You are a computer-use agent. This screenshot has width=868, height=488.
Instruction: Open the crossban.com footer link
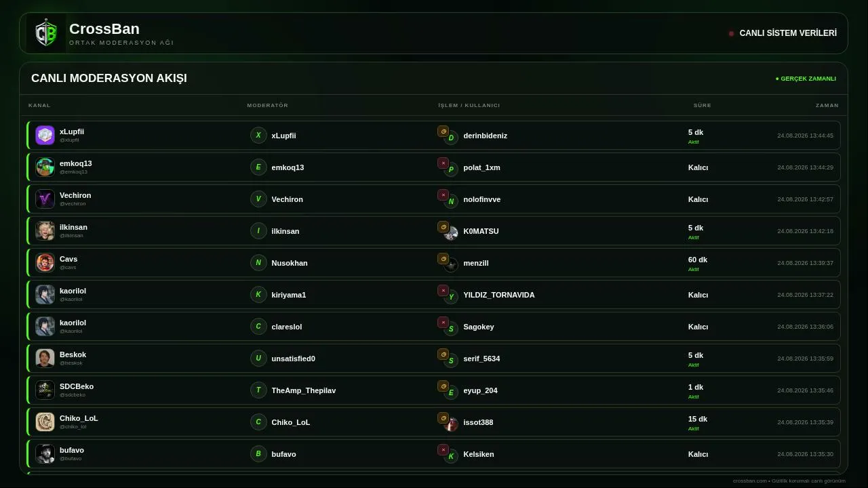(x=749, y=481)
